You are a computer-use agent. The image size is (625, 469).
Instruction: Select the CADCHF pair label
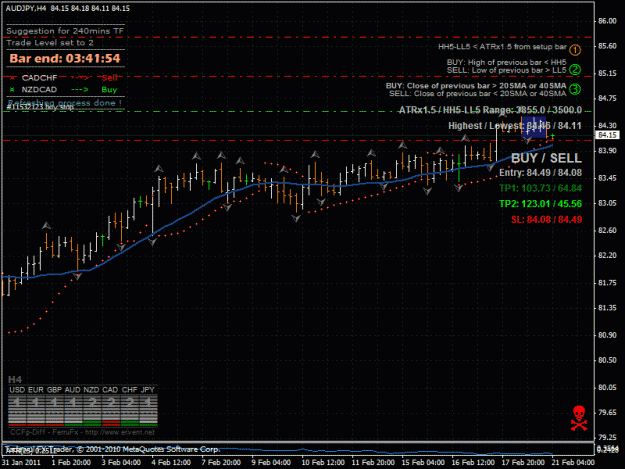click(39, 78)
